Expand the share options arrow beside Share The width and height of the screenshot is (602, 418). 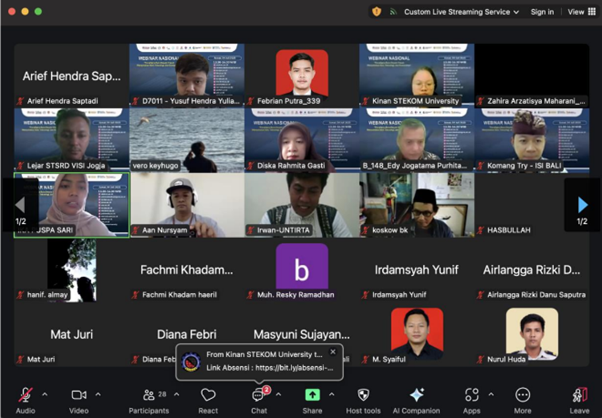coord(332,394)
